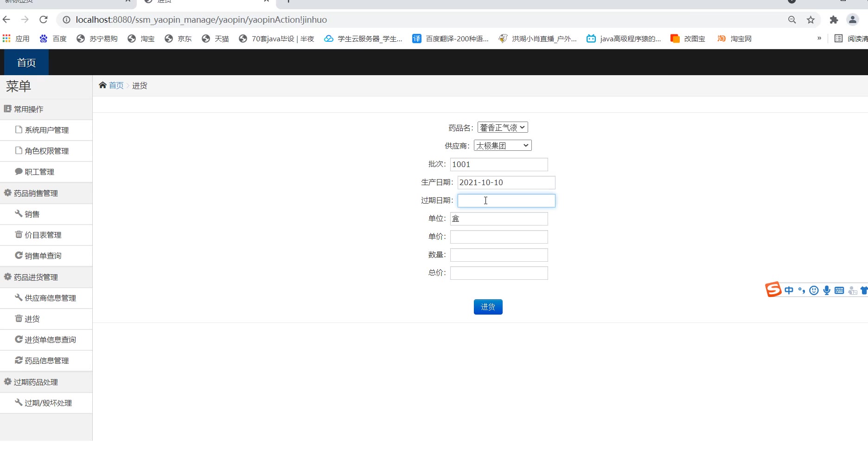The image size is (868, 464).
Task: Submit with the blue 进货 button
Action: (488, 307)
